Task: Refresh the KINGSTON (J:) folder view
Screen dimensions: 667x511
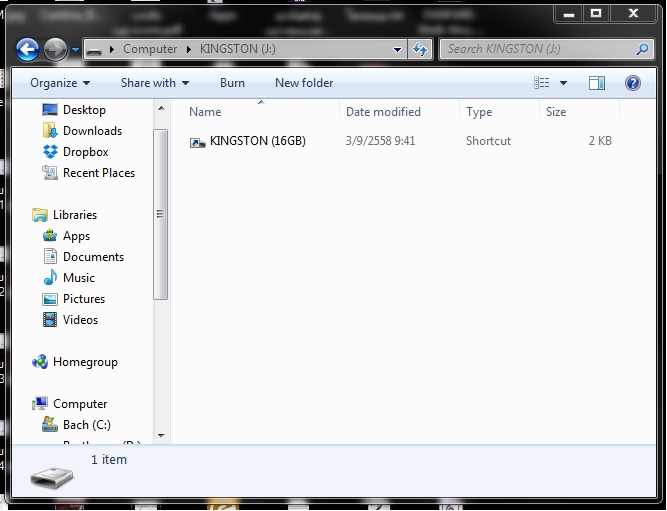Action: point(420,50)
